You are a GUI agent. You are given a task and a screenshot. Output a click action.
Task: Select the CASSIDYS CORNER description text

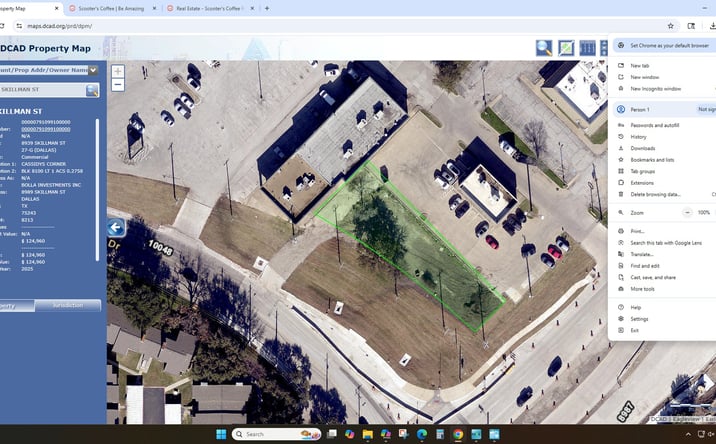[x=44, y=164]
